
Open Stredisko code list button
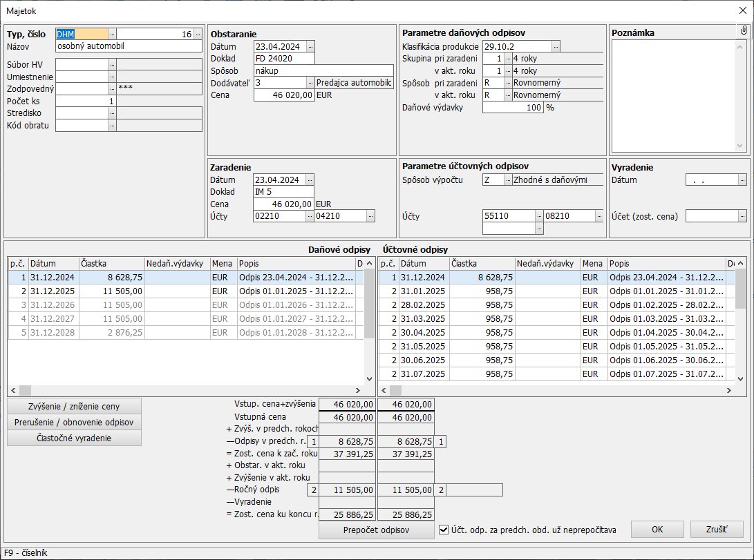coord(113,113)
